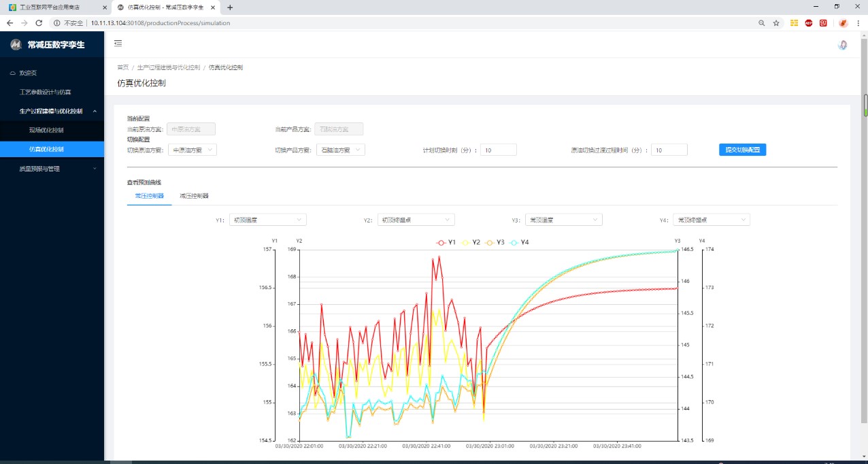
Task: Toggle the Y4 series in chart legend
Action: point(519,242)
